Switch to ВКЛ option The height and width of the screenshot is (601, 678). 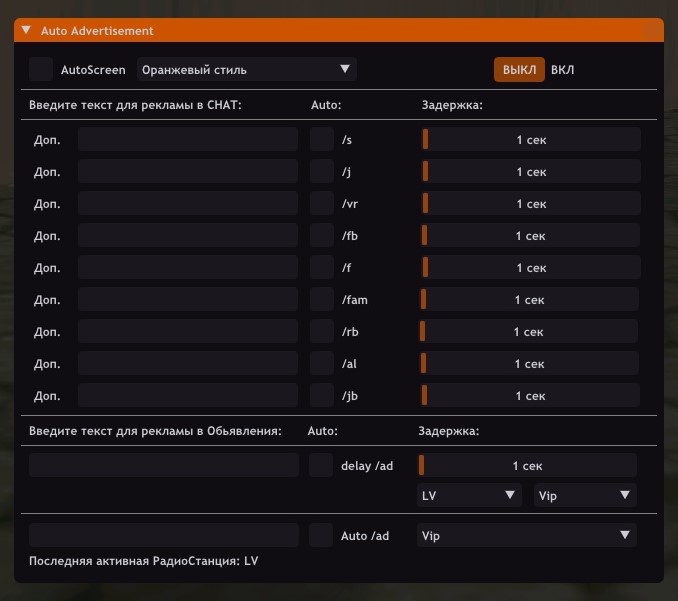tap(563, 70)
